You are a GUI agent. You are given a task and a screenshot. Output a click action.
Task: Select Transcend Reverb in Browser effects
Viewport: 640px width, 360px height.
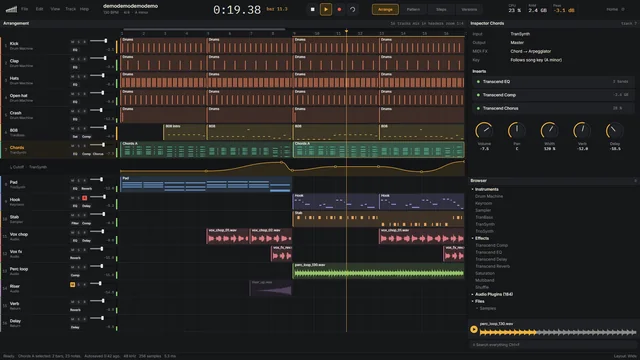[492, 266]
